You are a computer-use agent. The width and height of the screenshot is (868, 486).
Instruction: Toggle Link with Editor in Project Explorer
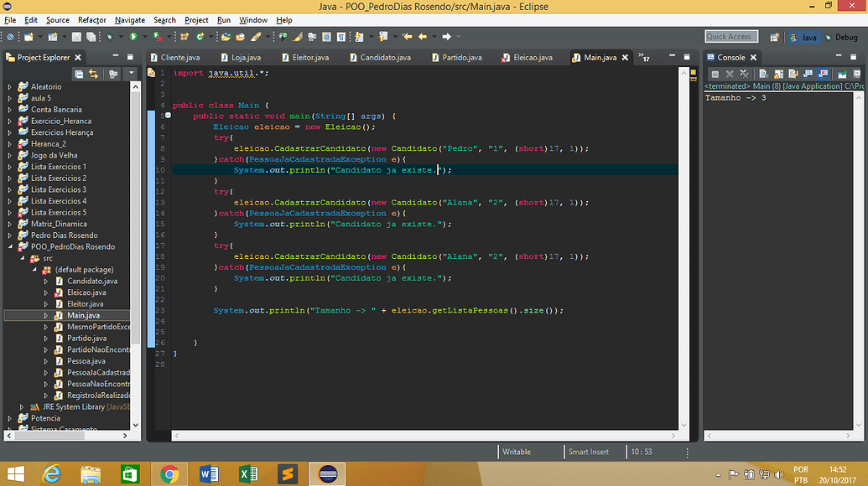pos(93,73)
